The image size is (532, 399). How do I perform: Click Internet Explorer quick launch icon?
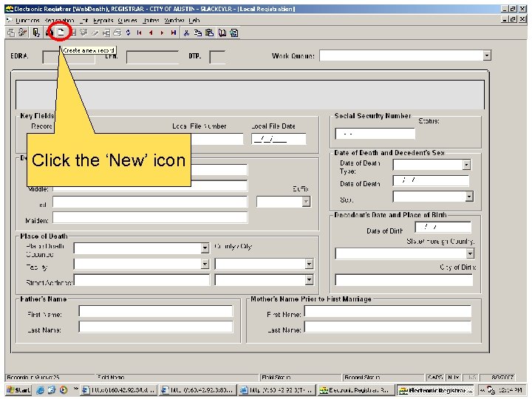coord(41,390)
